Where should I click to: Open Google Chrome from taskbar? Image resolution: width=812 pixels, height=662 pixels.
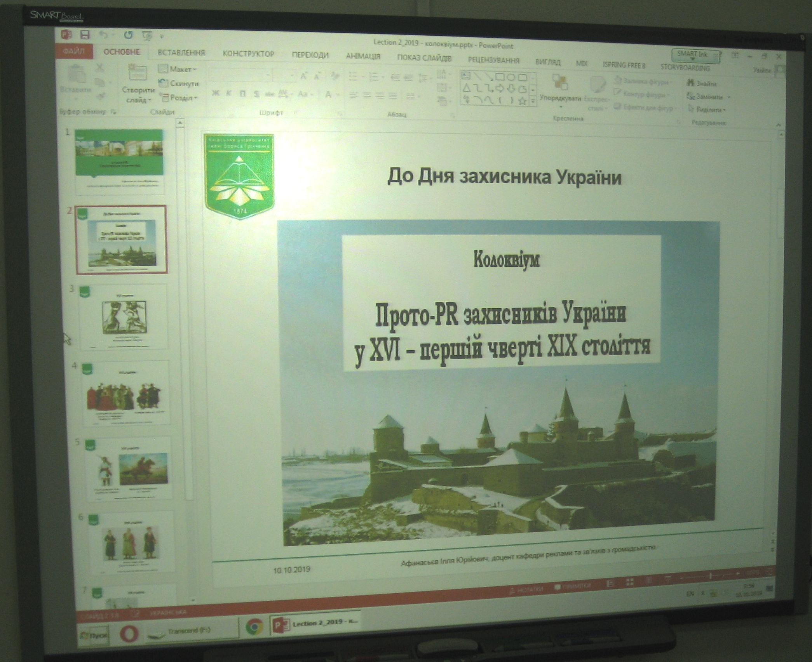point(254,626)
